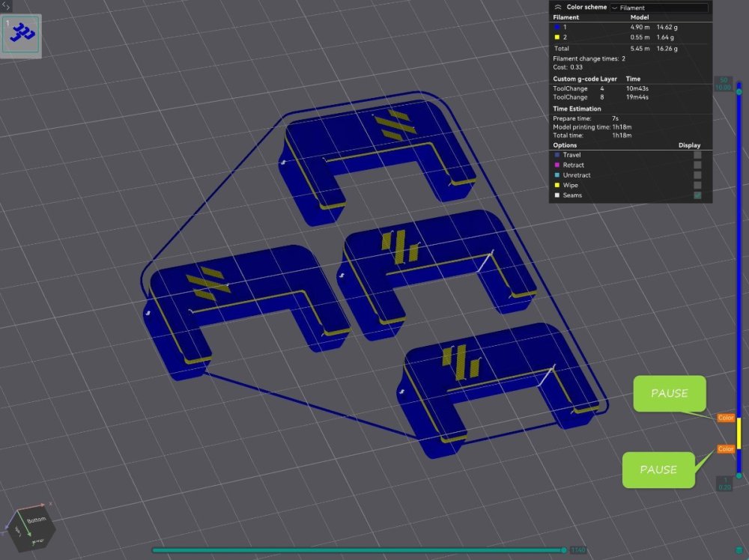Click the Custom g-code Layer header
The image size is (749, 560).
pyautogui.click(x=585, y=79)
